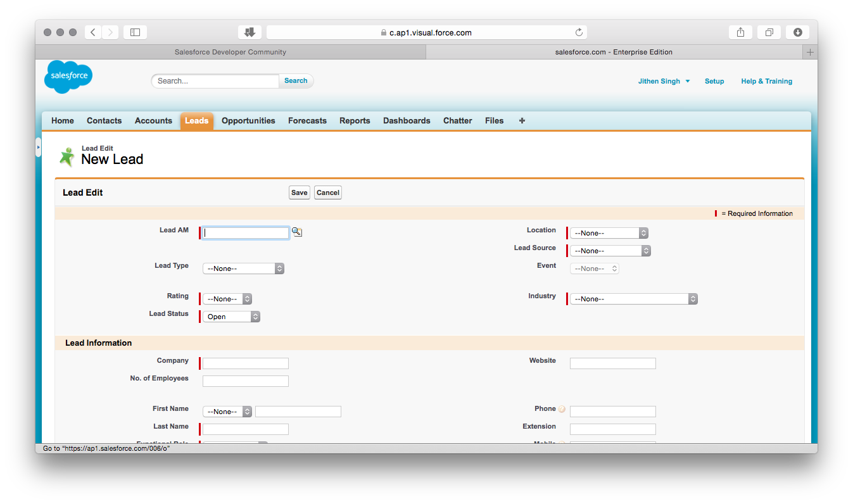Image resolution: width=853 pixels, height=504 pixels.
Task: Open the Opportunities tab
Action: pos(248,120)
